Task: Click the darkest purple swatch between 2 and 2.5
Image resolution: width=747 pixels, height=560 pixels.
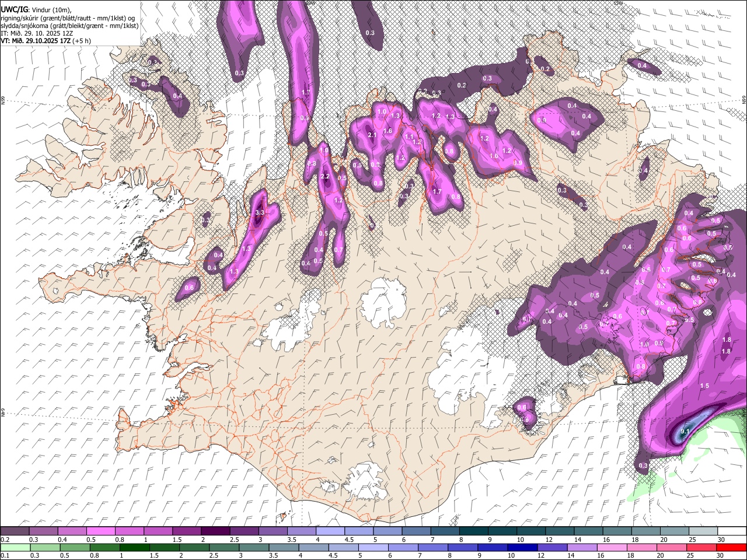Action: tap(215, 531)
